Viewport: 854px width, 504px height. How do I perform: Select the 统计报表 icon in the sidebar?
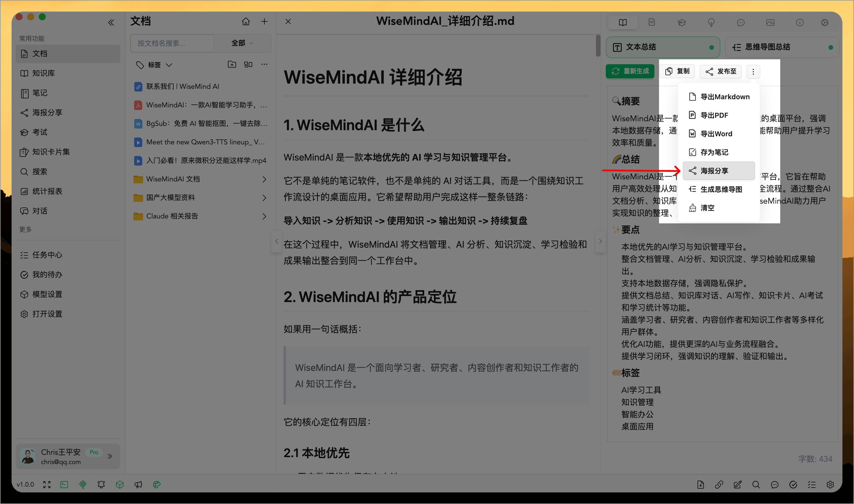tap(24, 191)
